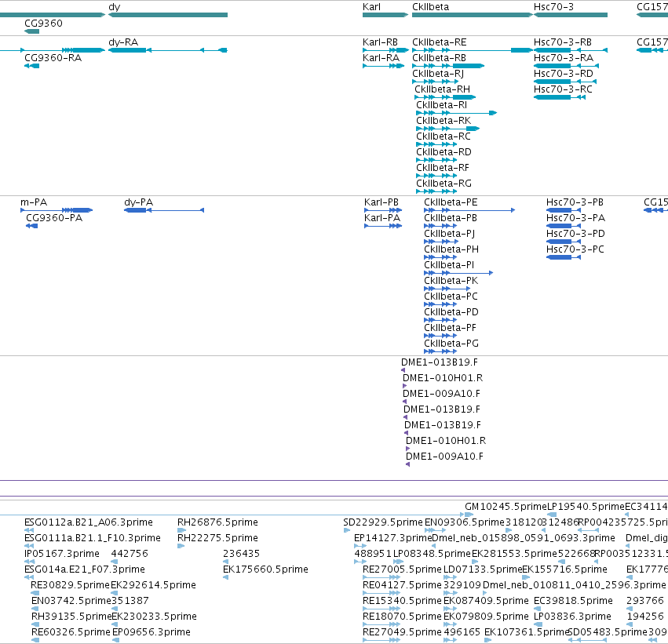Select transcript CkIIbeta-RC

coord(436,144)
